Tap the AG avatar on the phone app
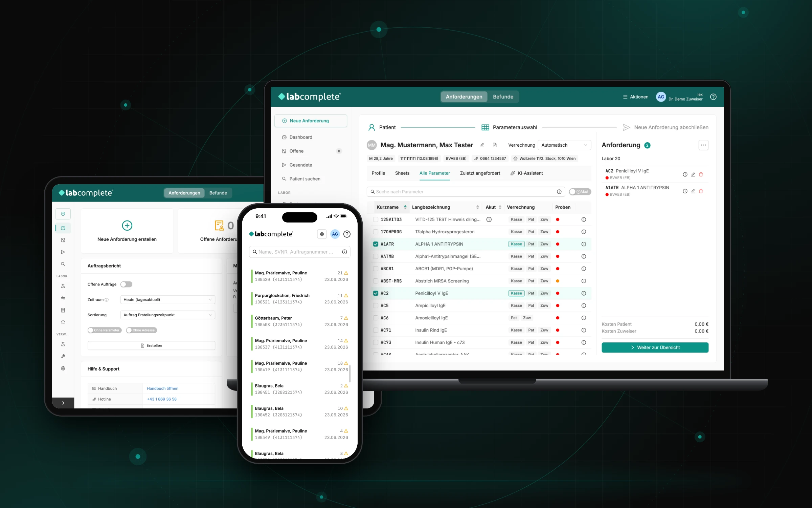 335,234
